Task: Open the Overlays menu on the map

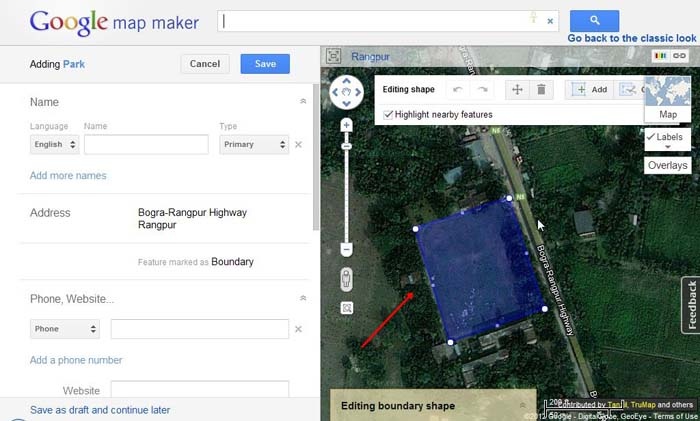Action: tap(667, 165)
